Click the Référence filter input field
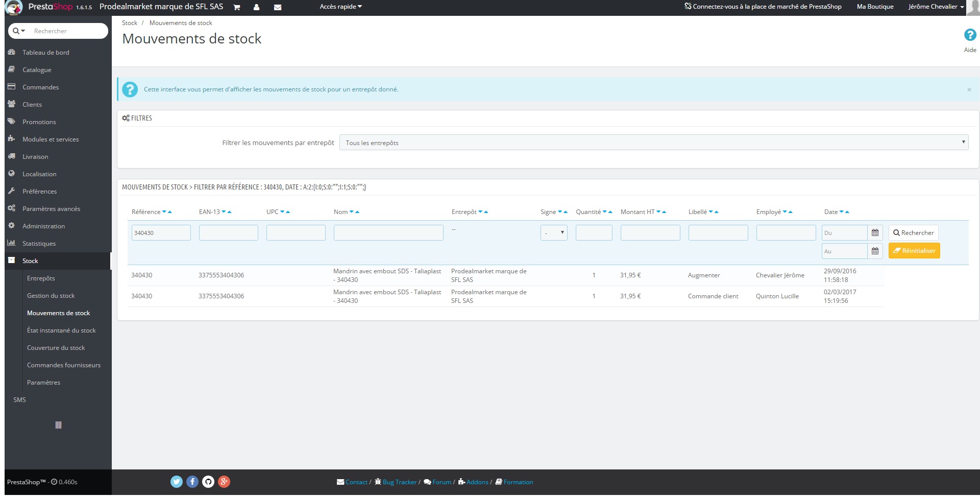The height and width of the screenshot is (496, 980). (161, 233)
